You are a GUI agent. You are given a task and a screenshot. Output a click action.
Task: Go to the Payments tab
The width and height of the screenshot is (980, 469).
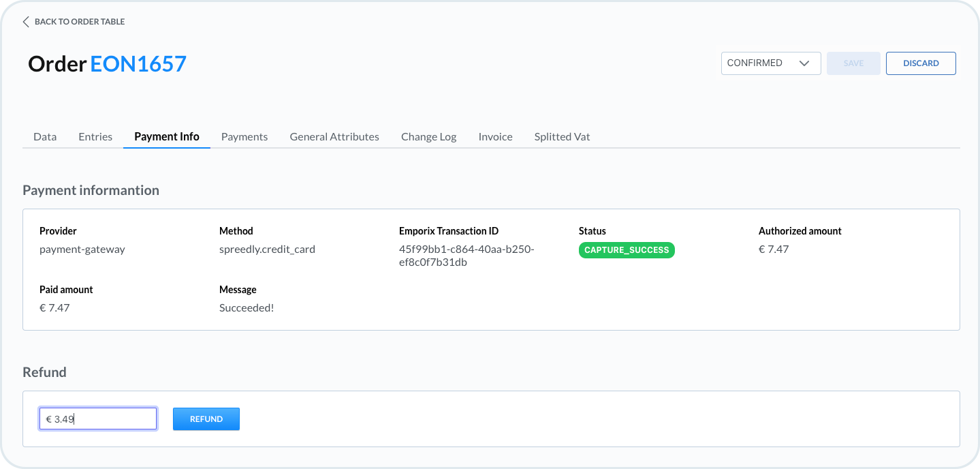tap(244, 137)
